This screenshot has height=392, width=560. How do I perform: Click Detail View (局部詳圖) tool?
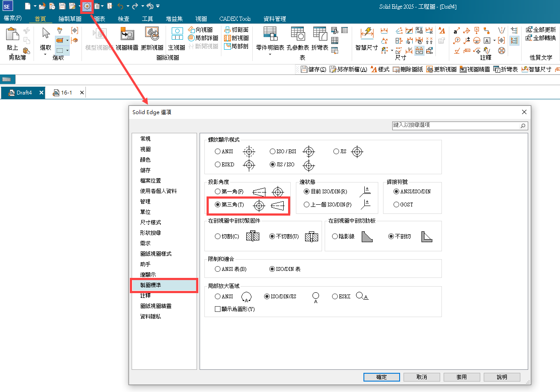click(203, 38)
